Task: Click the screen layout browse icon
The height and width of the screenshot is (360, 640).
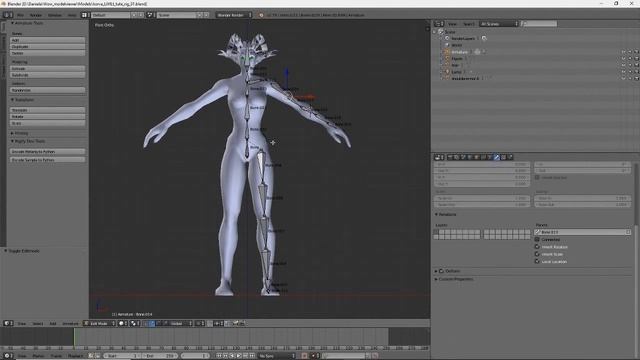Action: [x=84, y=15]
